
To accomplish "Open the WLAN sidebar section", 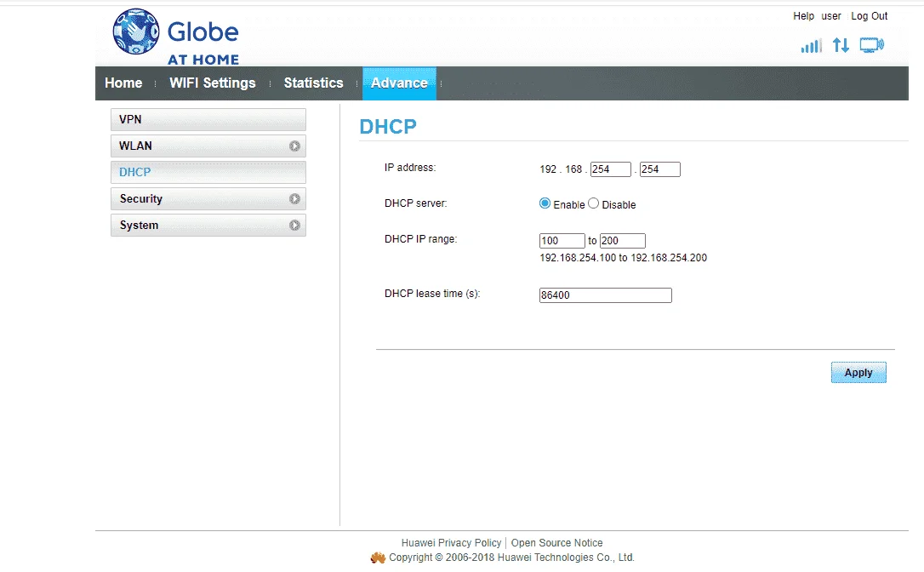I will pos(208,146).
